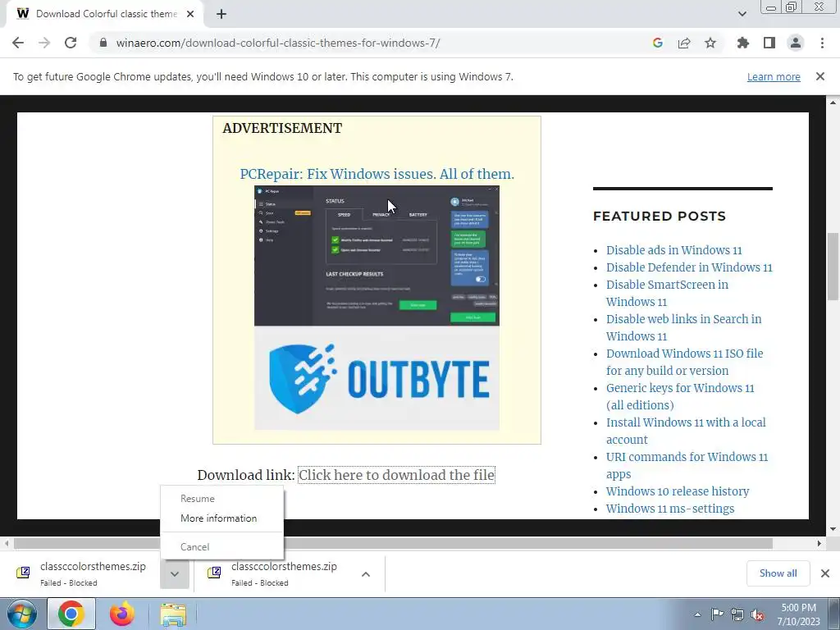Close the downloads bar
The image size is (840, 630).
(x=825, y=573)
